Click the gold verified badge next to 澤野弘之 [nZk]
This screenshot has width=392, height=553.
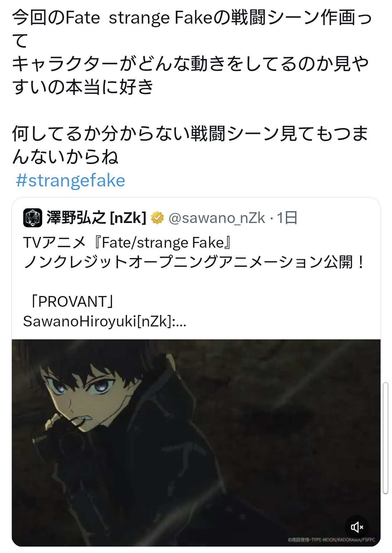coord(157,218)
